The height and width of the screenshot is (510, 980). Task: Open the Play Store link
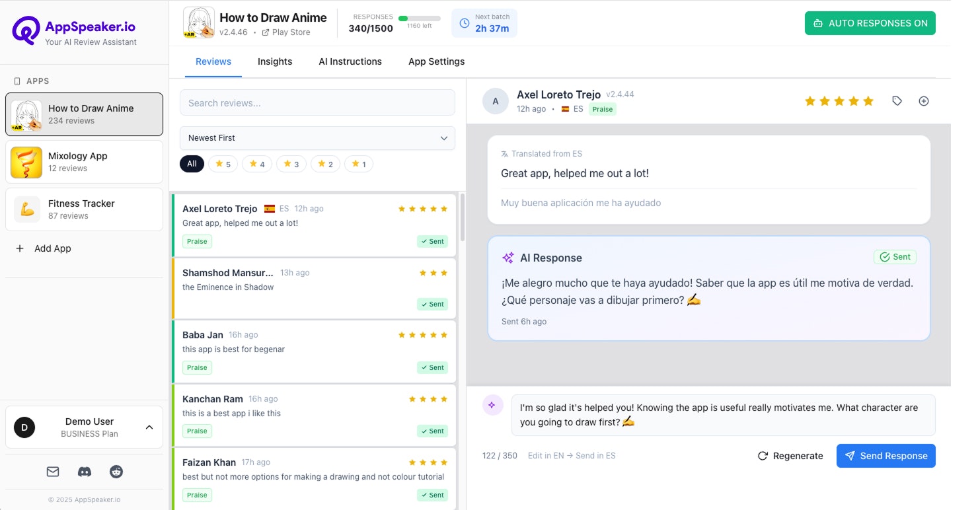click(x=285, y=32)
